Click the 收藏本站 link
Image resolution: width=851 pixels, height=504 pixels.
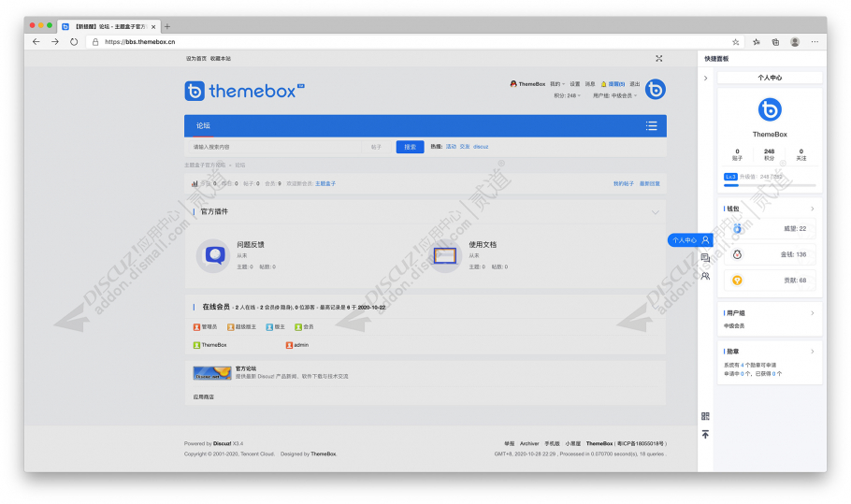[221, 59]
